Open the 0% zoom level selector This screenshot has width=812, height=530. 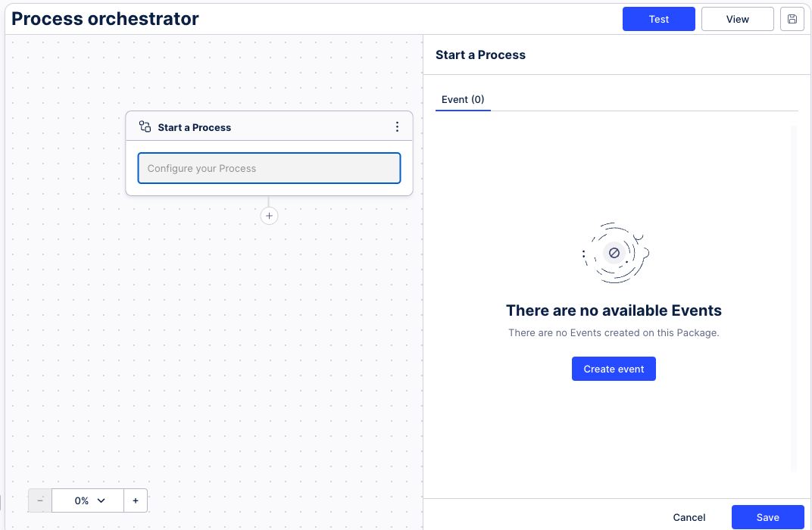tap(88, 500)
